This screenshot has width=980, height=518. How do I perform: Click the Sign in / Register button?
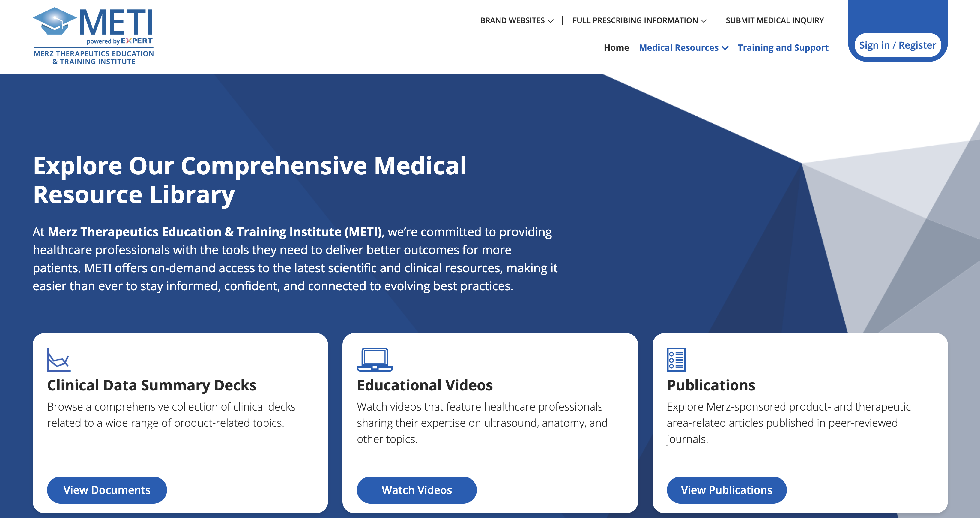coord(898,45)
